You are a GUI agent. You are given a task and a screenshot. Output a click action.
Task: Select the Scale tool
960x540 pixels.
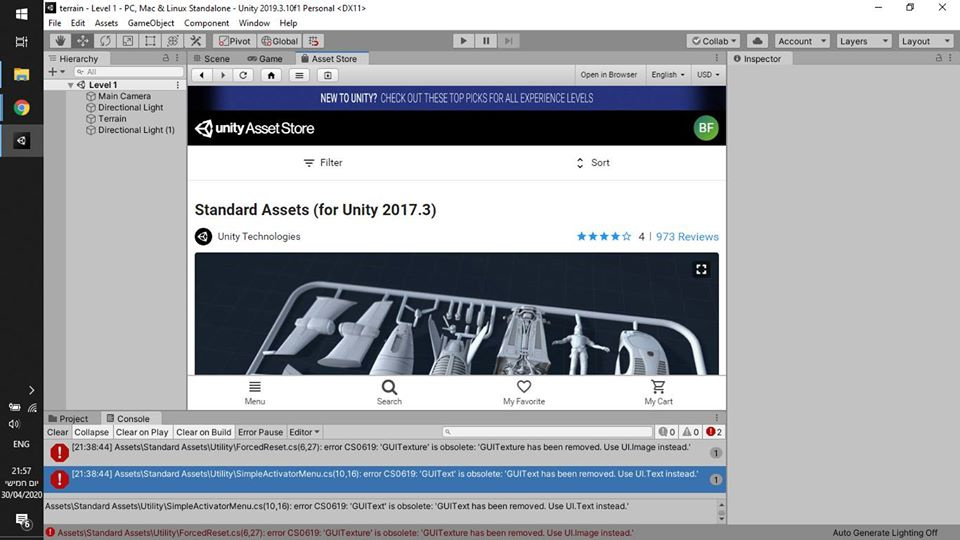[x=127, y=41]
